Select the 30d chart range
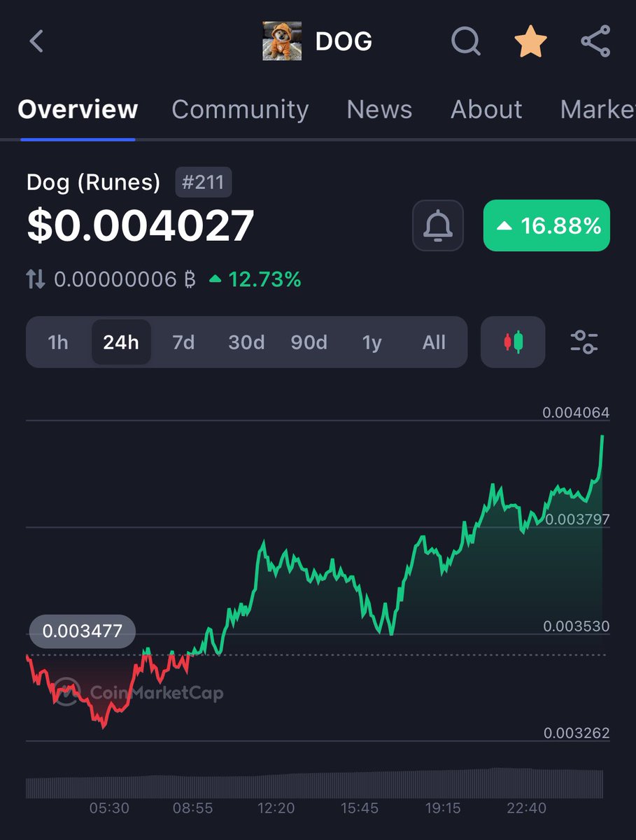The height and width of the screenshot is (840, 636). click(x=246, y=342)
